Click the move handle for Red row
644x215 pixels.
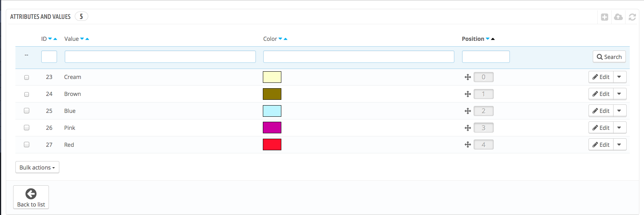coord(467,144)
